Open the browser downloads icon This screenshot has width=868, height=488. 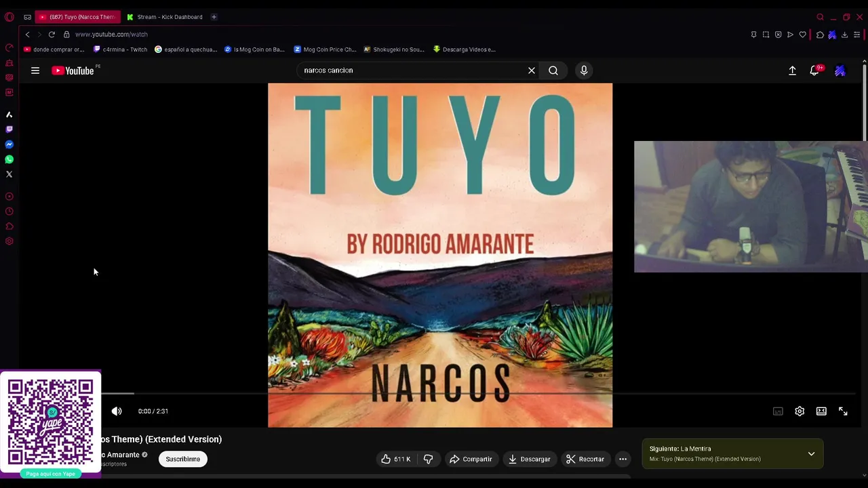pyautogui.click(x=844, y=35)
